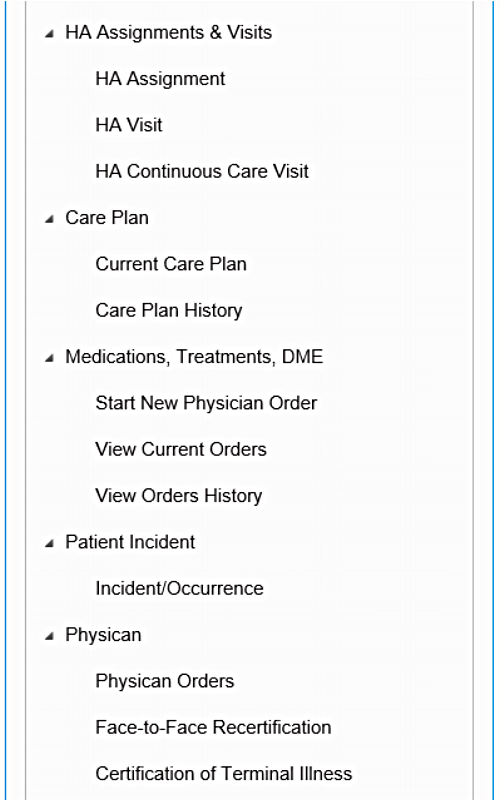Collapse Medications, Treatments, DME section arrow

click(x=49, y=358)
